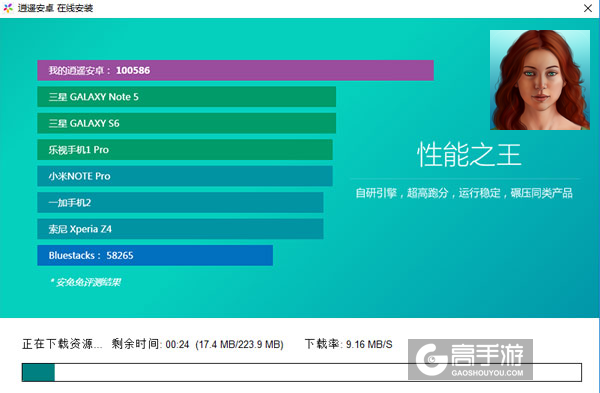Click the 逍遥安卓 在线安装 window title
The width and height of the screenshot is (600, 393).
click(x=55, y=8)
